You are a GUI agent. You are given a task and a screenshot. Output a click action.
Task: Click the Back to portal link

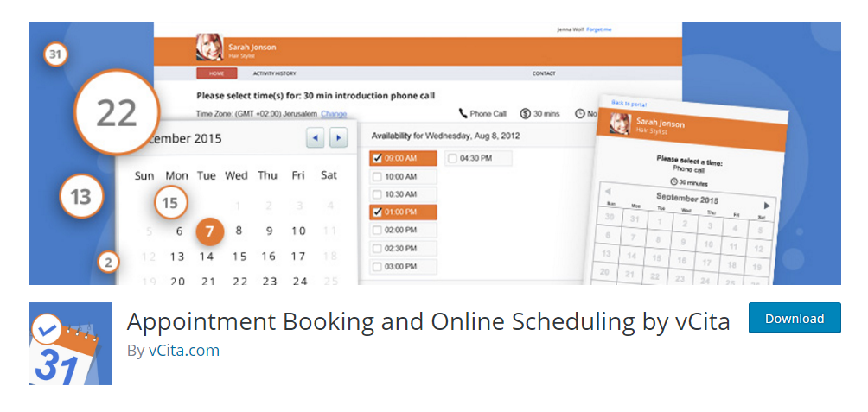point(629,104)
